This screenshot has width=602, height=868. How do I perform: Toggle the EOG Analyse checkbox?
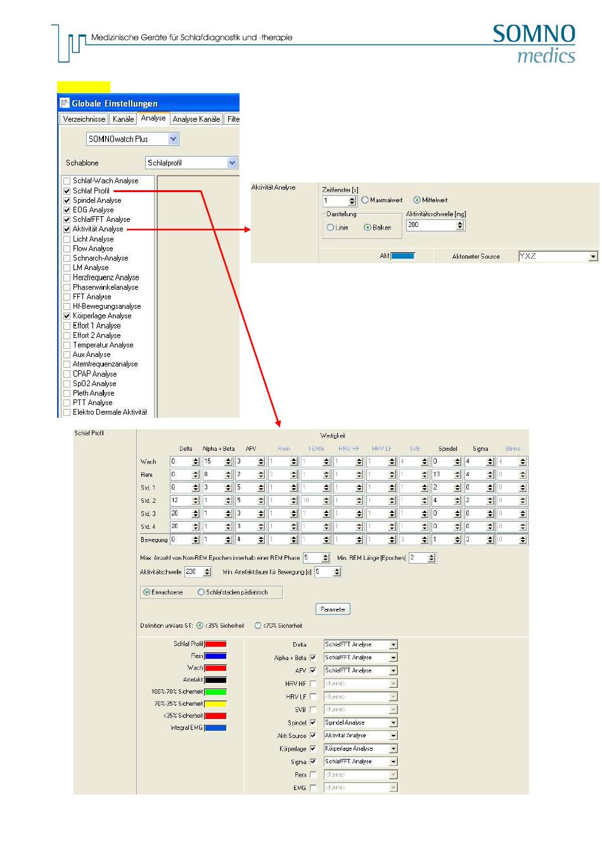click(x=67, y=210)
